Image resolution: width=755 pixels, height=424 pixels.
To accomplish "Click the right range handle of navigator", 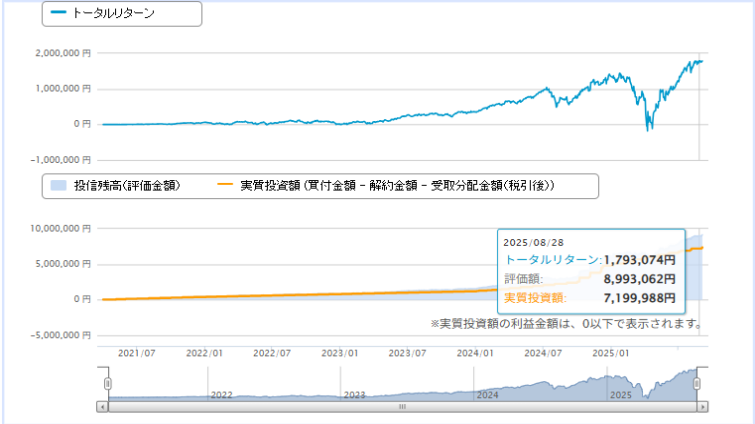I will pos(697,383).
